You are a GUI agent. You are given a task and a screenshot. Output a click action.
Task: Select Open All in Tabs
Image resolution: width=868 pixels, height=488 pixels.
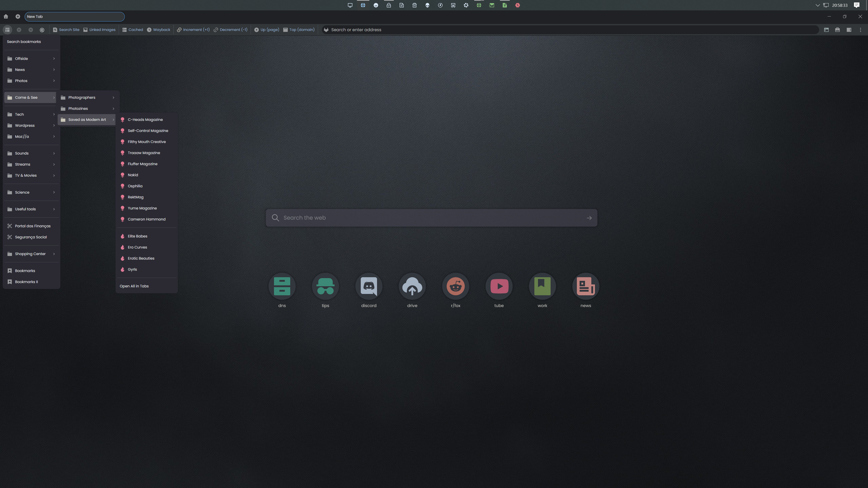[134, 286]
